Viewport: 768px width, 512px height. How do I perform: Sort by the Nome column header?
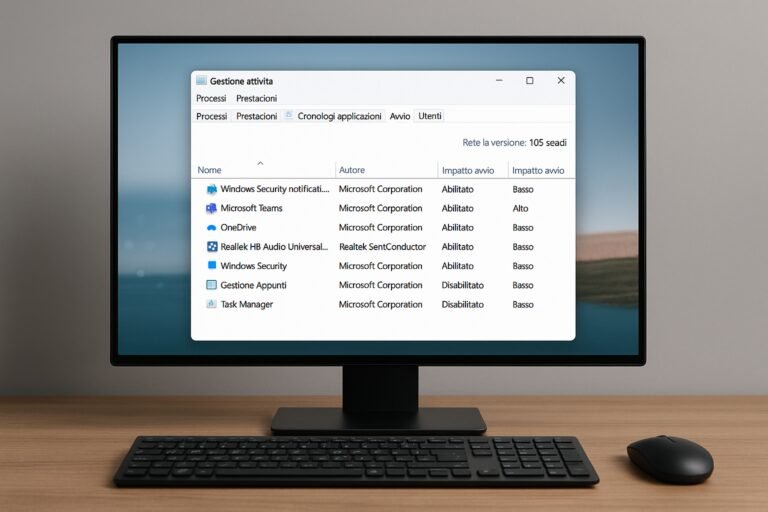210,170
